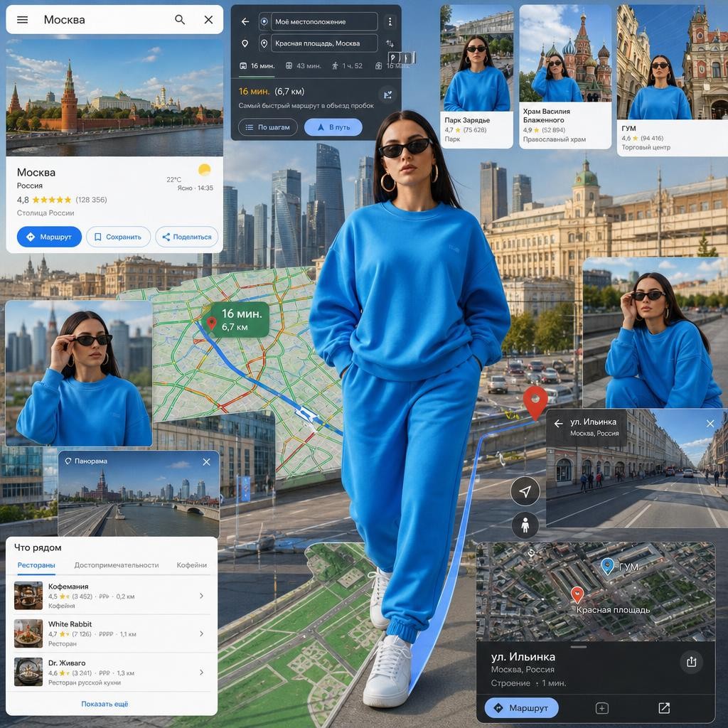Click the drag handle on ул. Ильинка card
The height and width of the screenshot is (728, 728).
pos(579,647)
